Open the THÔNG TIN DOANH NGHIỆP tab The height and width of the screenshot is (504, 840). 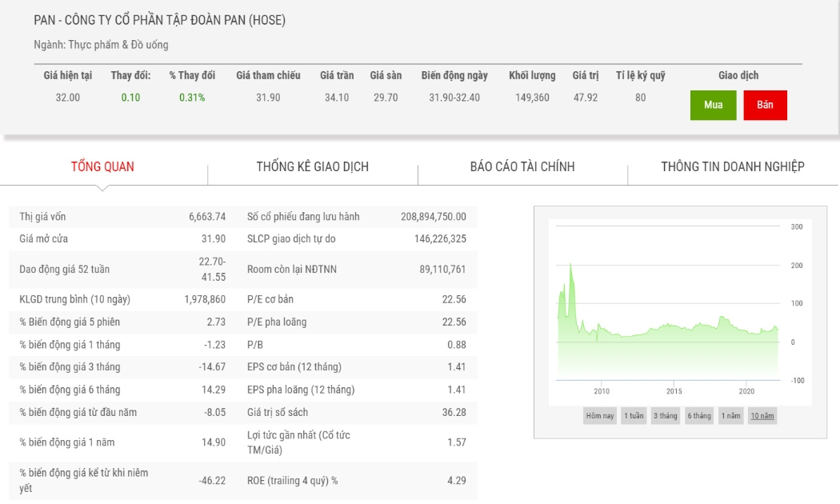click(732, 166)
